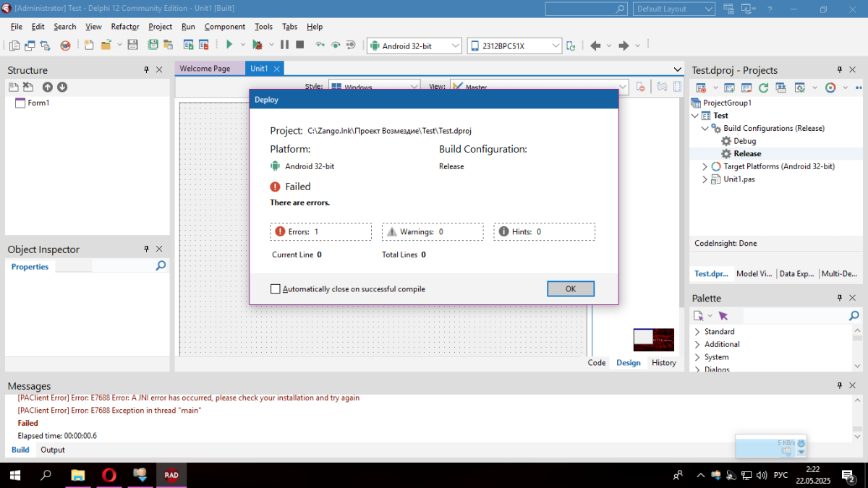868x488 pixels.
Task: Click the Warnings: 0 box
Action: pos(433,232)
